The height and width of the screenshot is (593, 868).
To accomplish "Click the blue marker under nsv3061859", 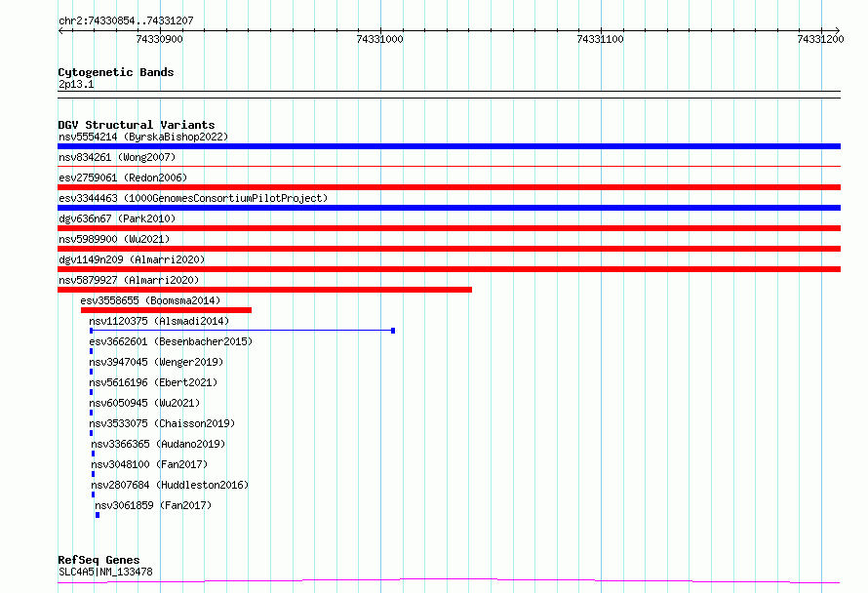I will (x=98, y=515).
